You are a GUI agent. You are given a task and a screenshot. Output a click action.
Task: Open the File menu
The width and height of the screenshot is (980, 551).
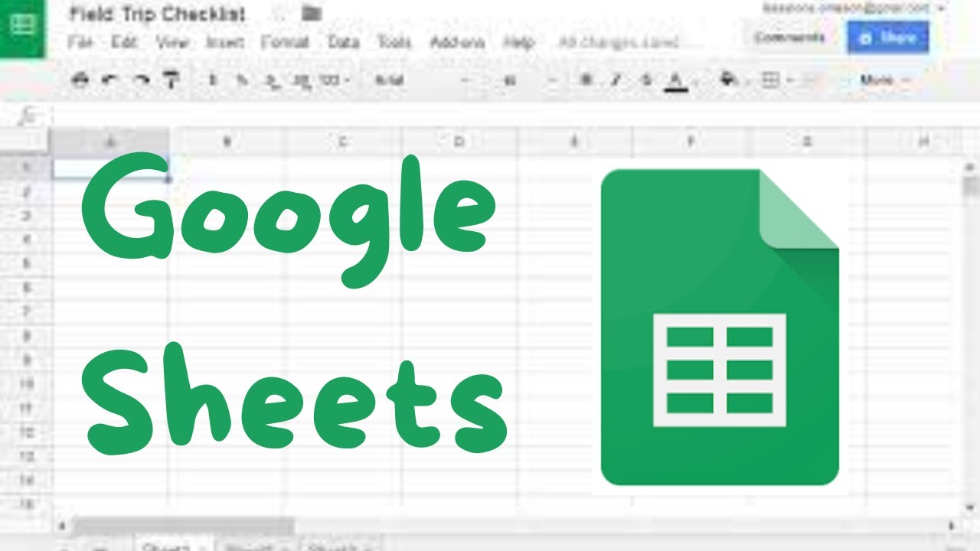pos(80,42)
